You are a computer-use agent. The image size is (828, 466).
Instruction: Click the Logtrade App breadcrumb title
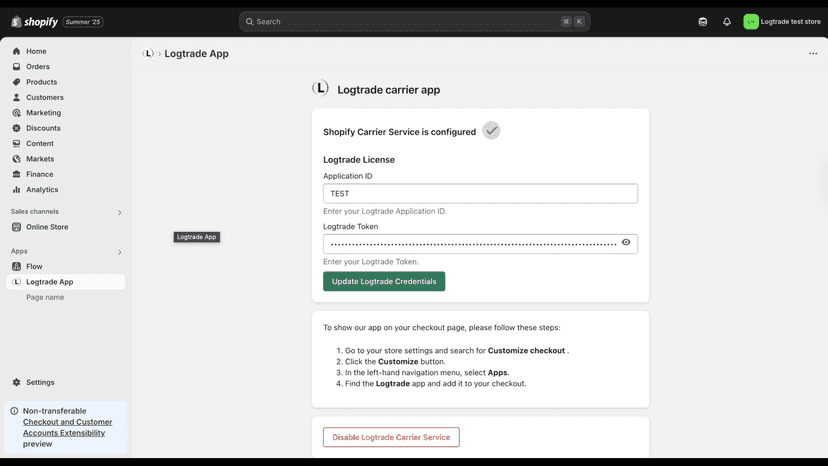point(196,53)
